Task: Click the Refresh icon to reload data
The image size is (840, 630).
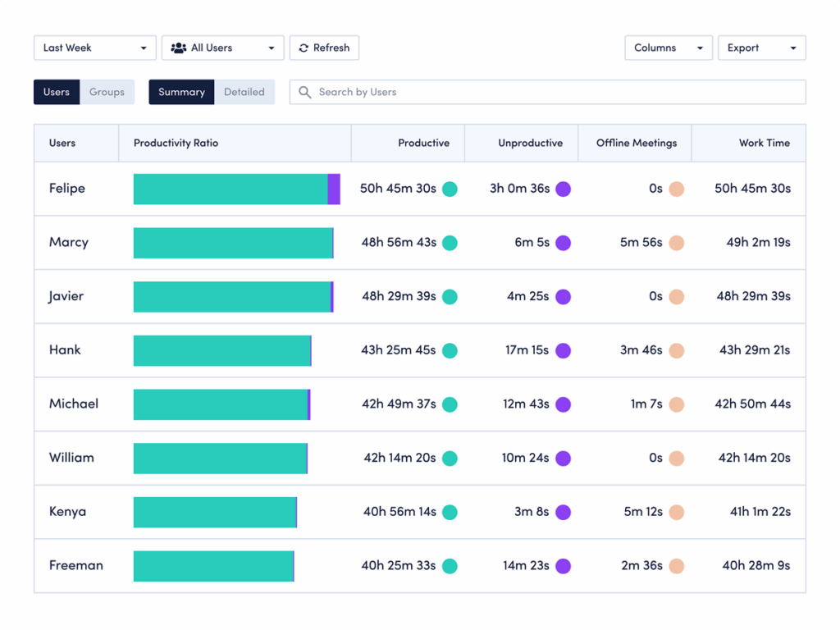Action: (302, 48)
